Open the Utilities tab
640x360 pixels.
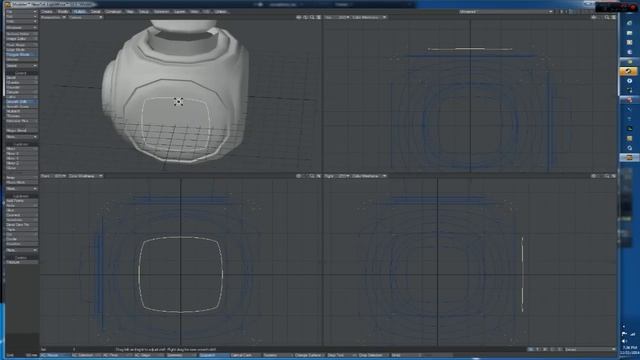pyautogui.click(x=221, y=12)
